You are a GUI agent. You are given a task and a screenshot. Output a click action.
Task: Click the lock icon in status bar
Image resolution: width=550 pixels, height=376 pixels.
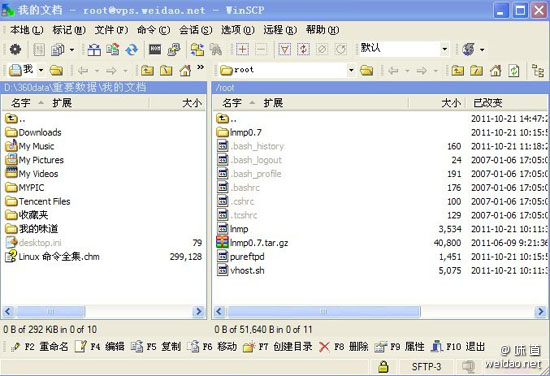(x=383, y=367)
